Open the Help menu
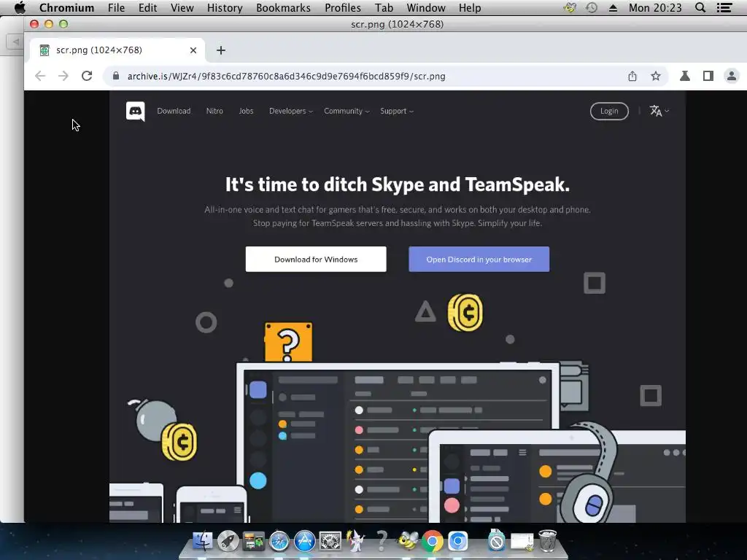The height and width of the screenshot is (560, 747). pos(470,8)
